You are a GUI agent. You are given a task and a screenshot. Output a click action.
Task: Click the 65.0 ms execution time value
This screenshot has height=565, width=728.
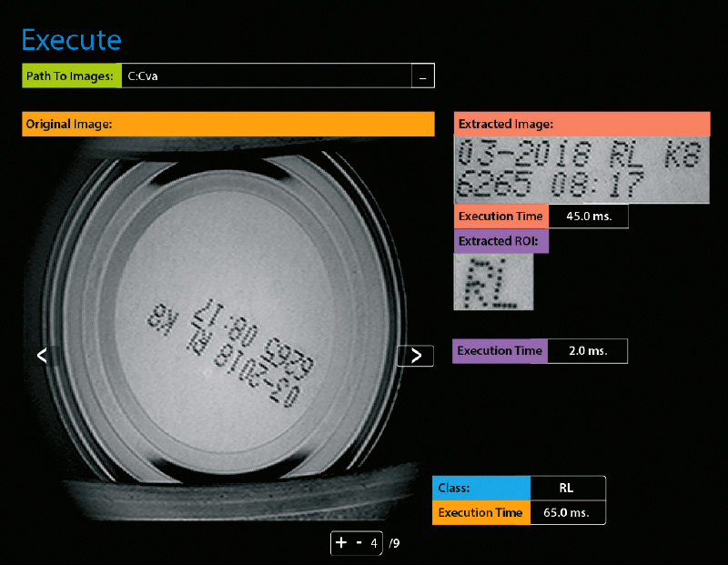coord(566,513)
